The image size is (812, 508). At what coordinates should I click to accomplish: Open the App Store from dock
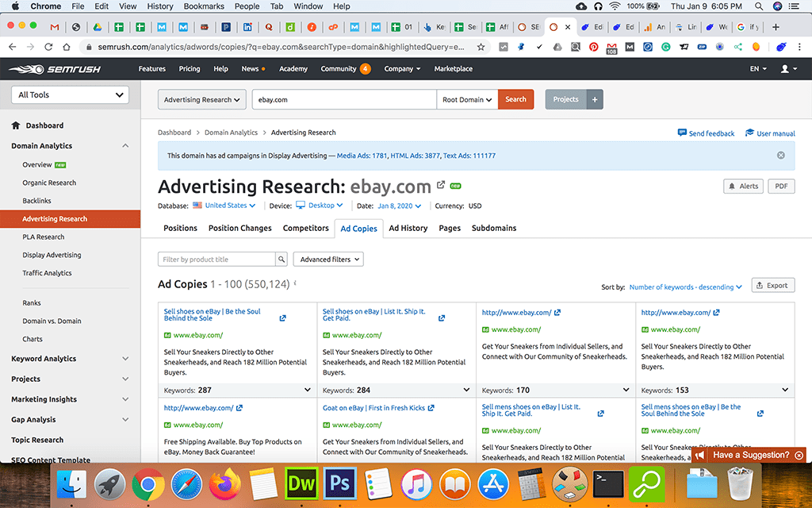pyautogui.click(x=493, y=484)
